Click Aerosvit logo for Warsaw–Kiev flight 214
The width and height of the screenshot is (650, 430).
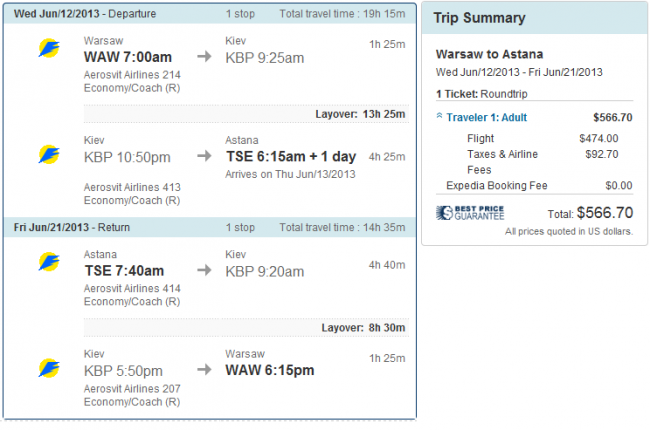click(x=48, y=48)
